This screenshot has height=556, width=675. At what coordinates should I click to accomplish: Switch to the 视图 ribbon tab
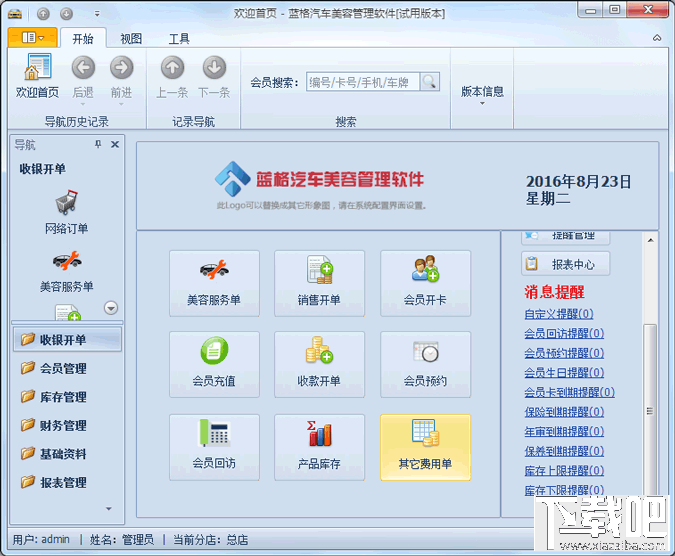(131, 39)
